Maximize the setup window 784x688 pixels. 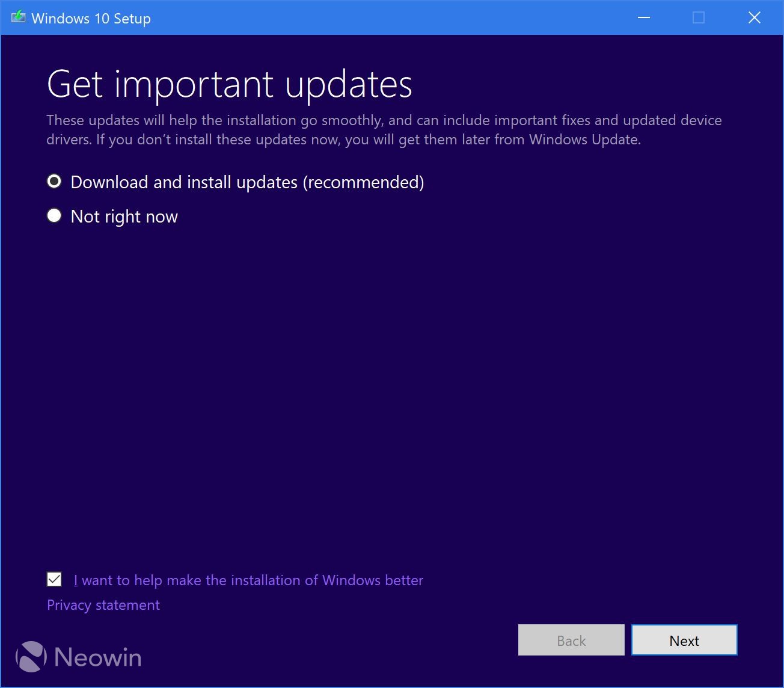coord(698,17)
